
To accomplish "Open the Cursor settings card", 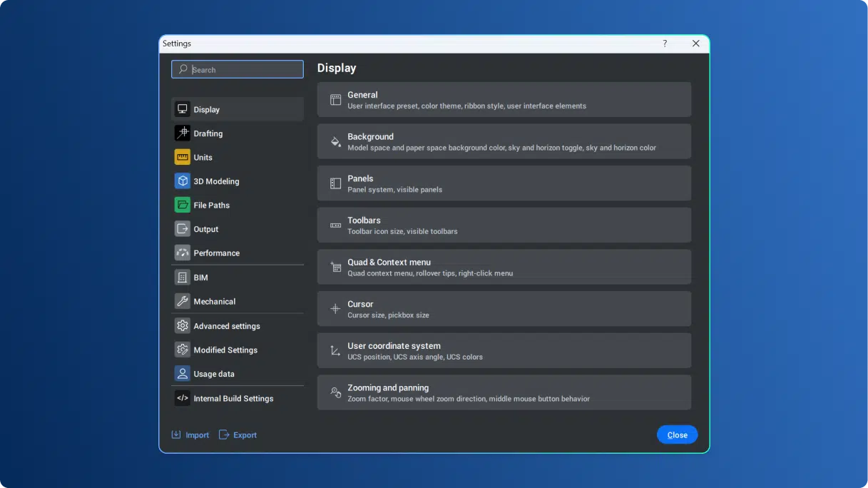I will click(x=504, y=308).
